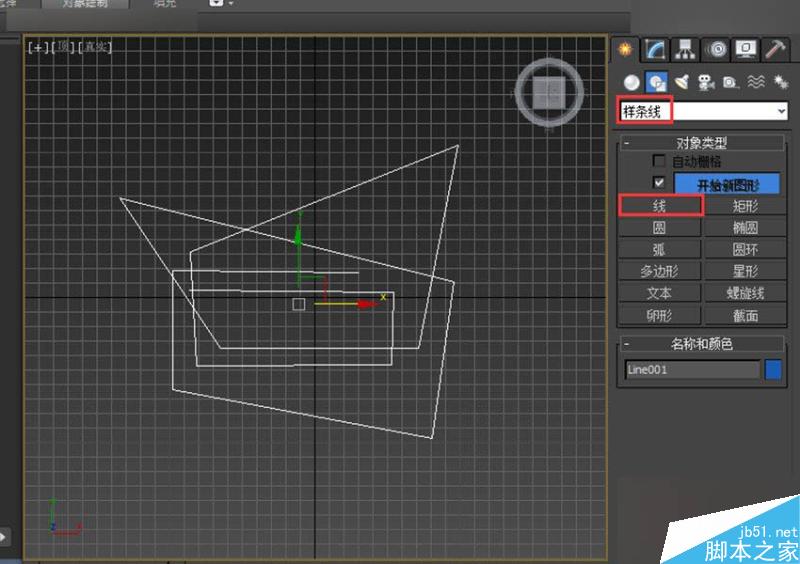Open the [+] viewport menu

coord(38,47)
